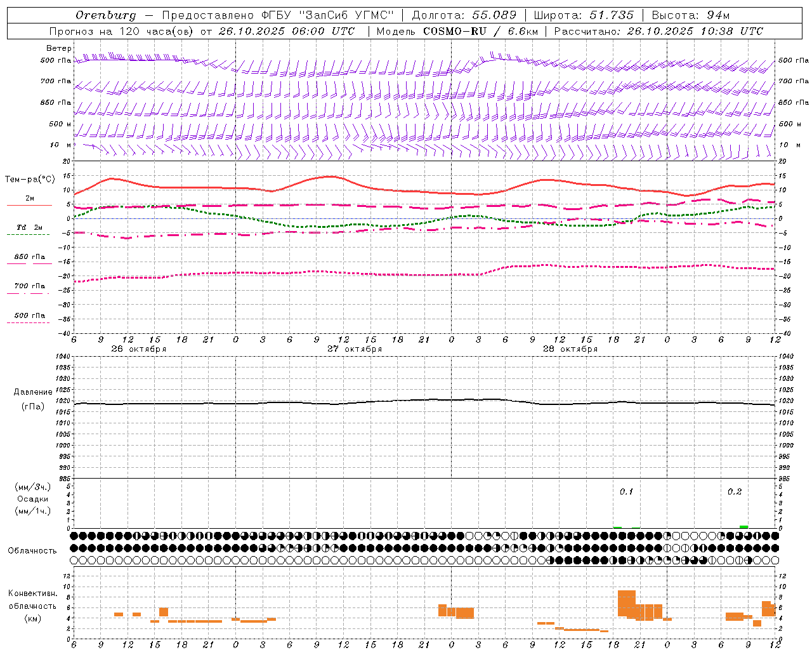Click the 500 м wind level label
The height and width of the screenshot is (650, 812).
pyautogui.click(x=61, y=124)
